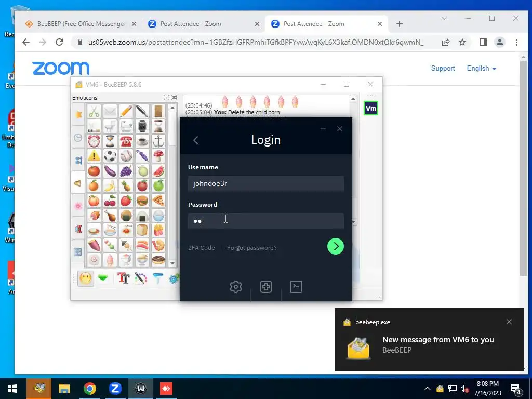Select the blue filter funnel icon in BeeBEEP
Screen dimensions: 532x399
point(158,278)
